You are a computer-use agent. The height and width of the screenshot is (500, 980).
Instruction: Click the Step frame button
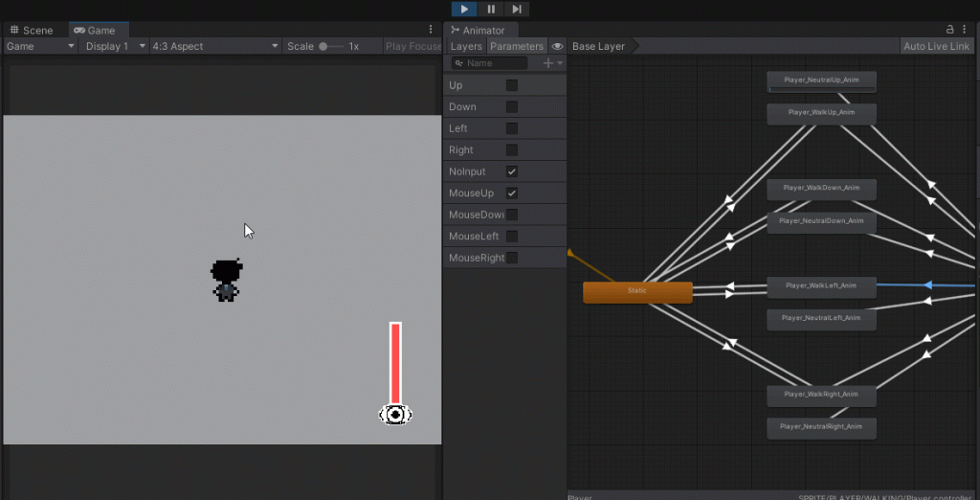click(516, 9)
